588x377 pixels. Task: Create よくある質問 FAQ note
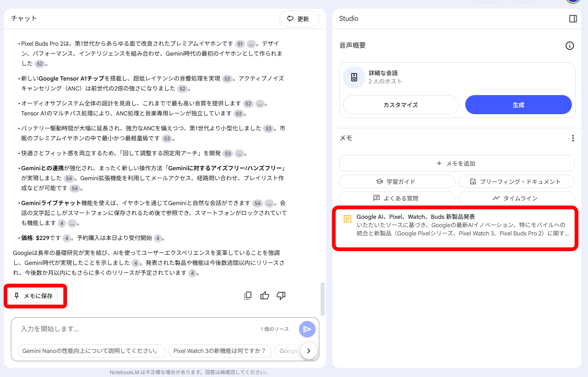point(396,198)
